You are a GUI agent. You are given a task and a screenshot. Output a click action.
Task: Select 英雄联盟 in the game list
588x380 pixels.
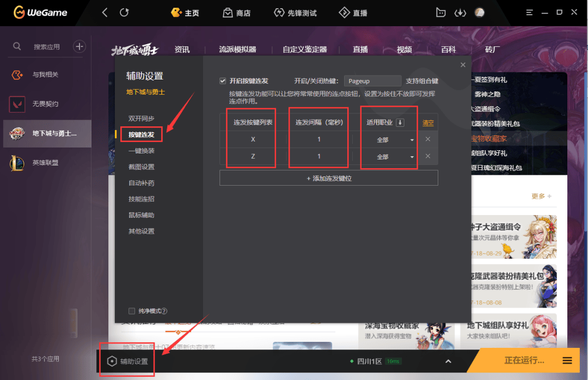45,163
